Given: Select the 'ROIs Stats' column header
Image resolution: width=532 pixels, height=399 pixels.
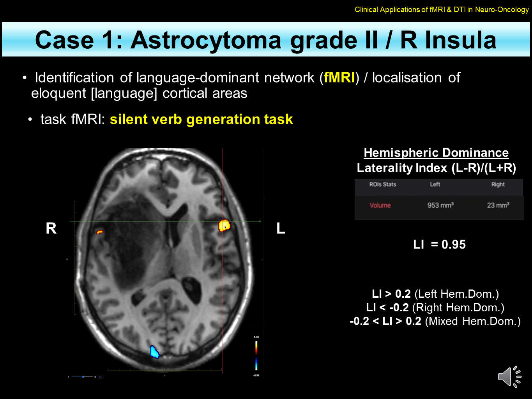Looking at the screenshot, I should [382, 184].
